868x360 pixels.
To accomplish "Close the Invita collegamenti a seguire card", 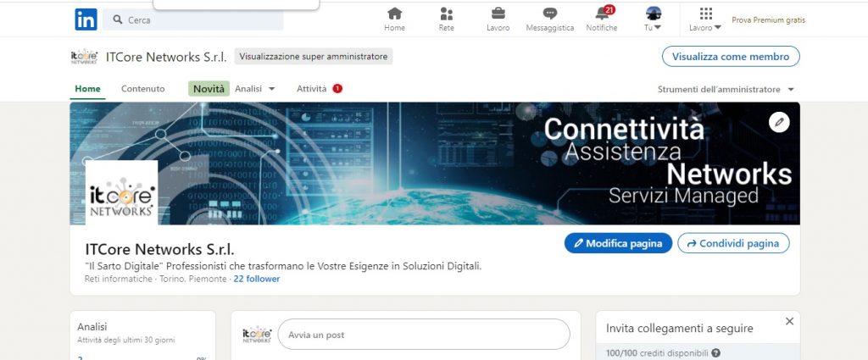I will click(x=789, y=321).
